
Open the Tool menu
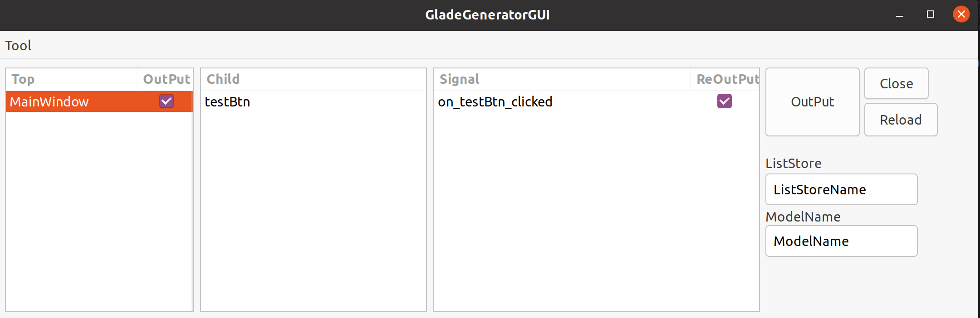[18, 45]
